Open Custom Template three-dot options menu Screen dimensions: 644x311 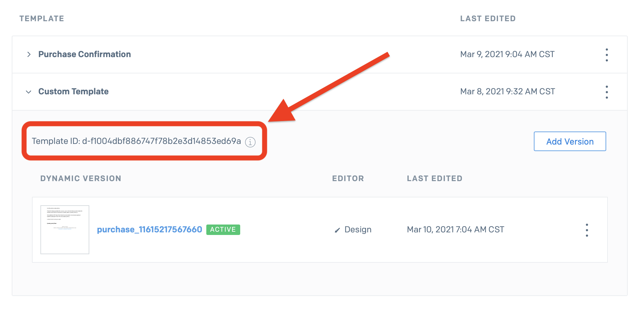(607, 92)
